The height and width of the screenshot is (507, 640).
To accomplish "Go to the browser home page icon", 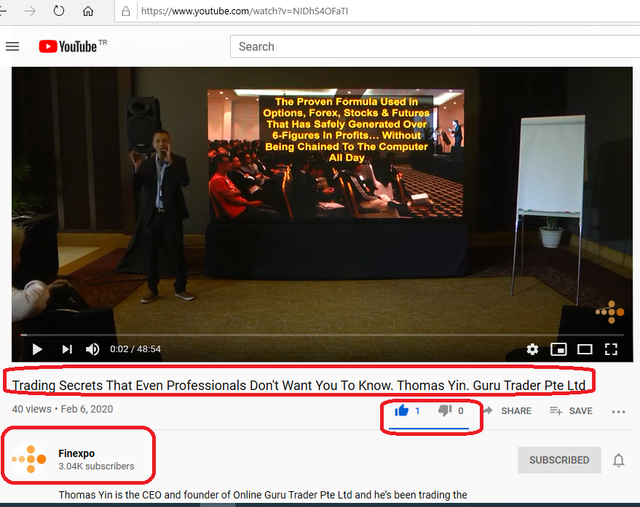I will pyautogui.click(x=88, y=11).
